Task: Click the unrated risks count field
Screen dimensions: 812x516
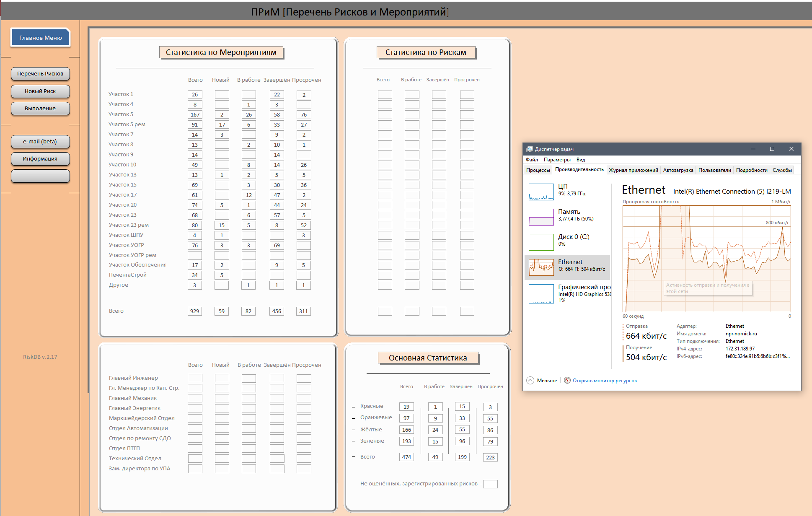Action: click(490, 484)
